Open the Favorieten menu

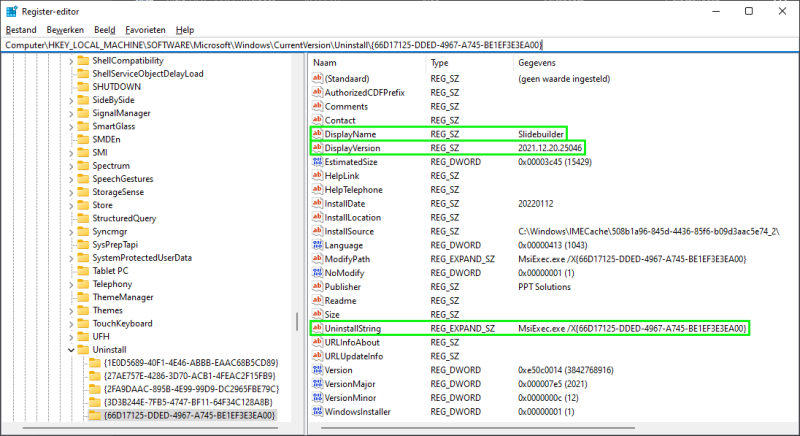[x=145, y=30]
